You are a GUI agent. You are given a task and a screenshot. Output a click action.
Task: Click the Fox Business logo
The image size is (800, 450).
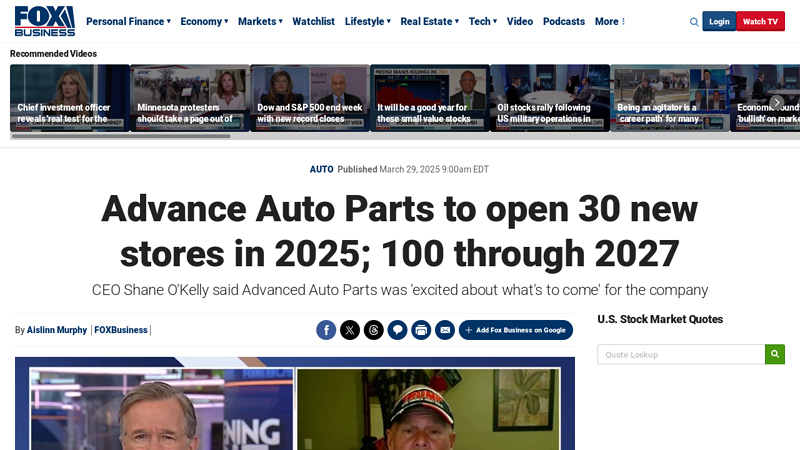tap(44, 21)
